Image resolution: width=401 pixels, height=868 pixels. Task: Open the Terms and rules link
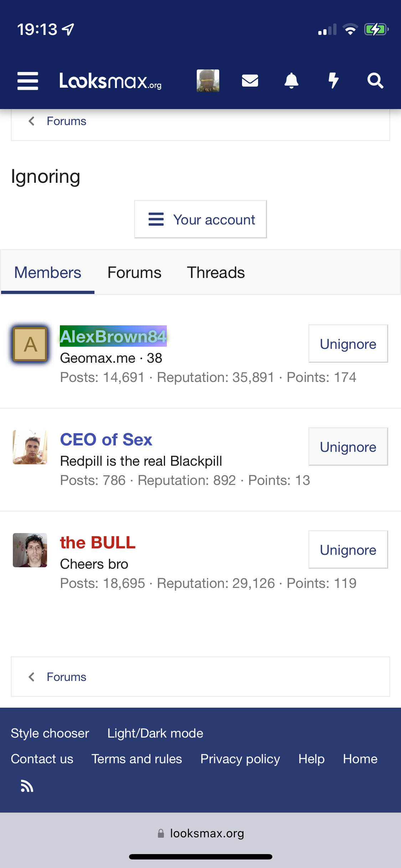pos(137,759)
